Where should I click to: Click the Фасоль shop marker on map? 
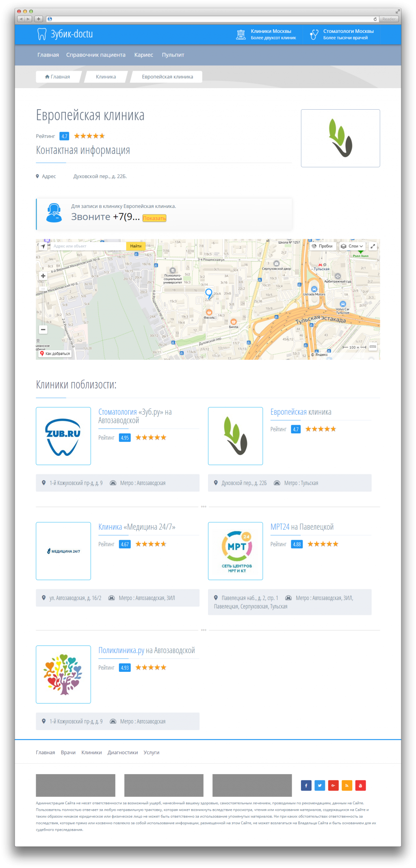tap(209, 312)
